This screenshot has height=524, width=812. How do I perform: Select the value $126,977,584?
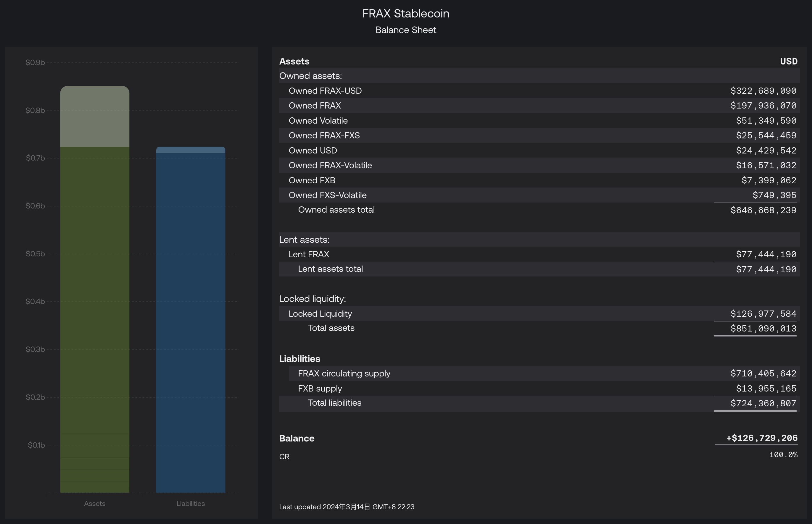763,314
